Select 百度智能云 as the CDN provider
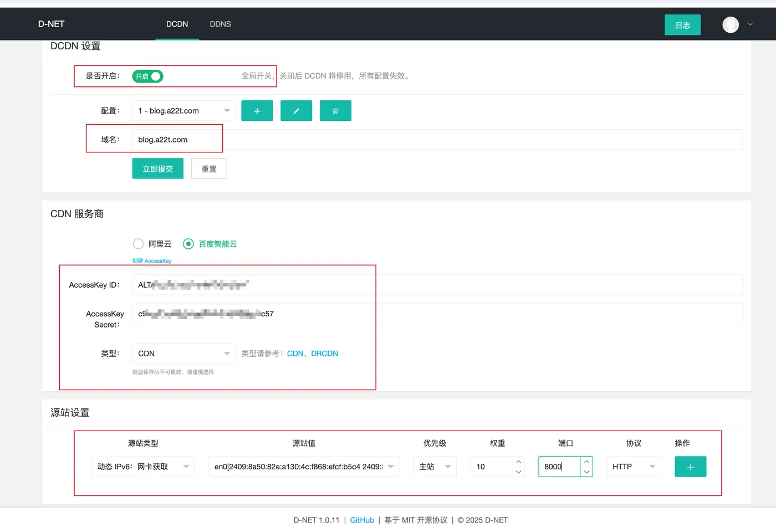This screenshot has width=776, height=532. click(188, 243)
